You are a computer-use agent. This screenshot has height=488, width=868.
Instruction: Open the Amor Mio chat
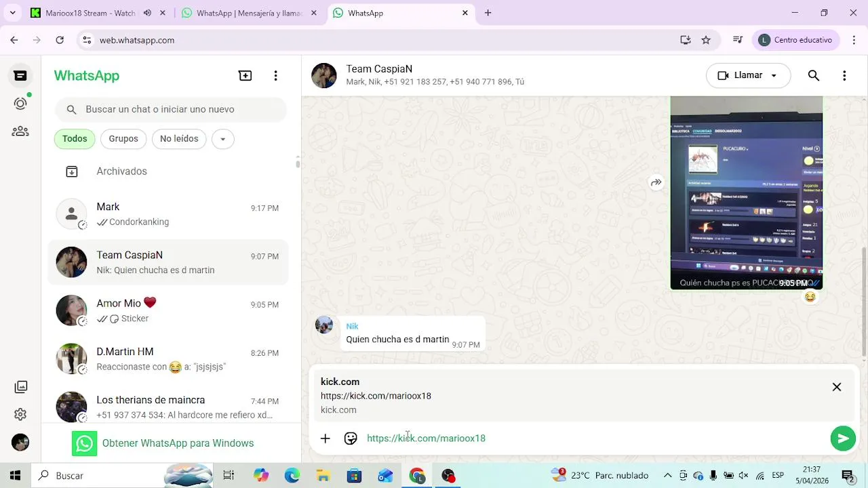click(167, 310)
